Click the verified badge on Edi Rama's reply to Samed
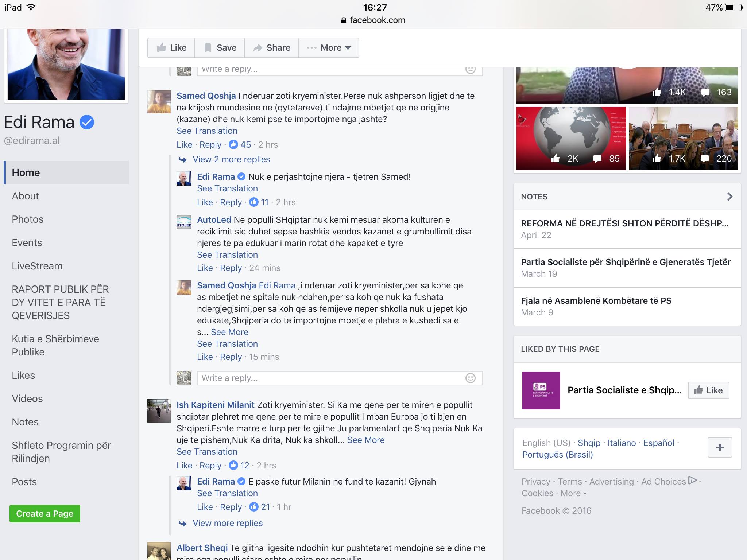The image size is (747, 560). 241,177
